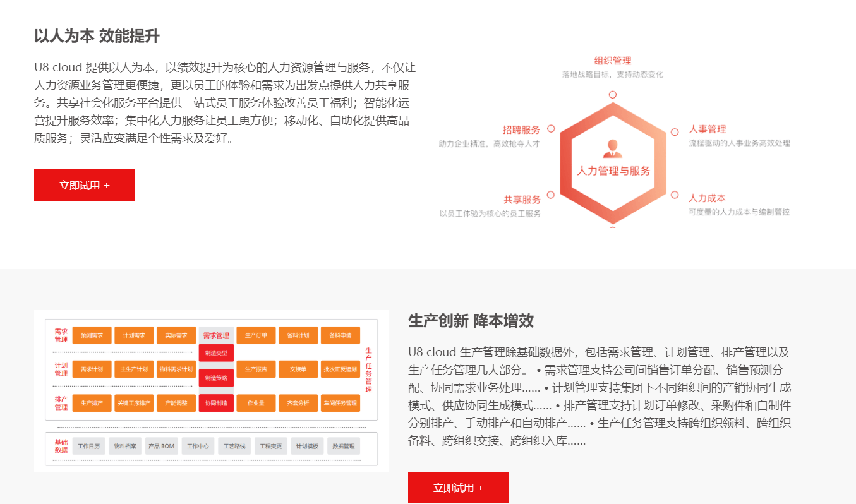856x504 pixels.
Task: Click 立即试用 under 以人为本 效能提升
Action: [x=85, y=185]
